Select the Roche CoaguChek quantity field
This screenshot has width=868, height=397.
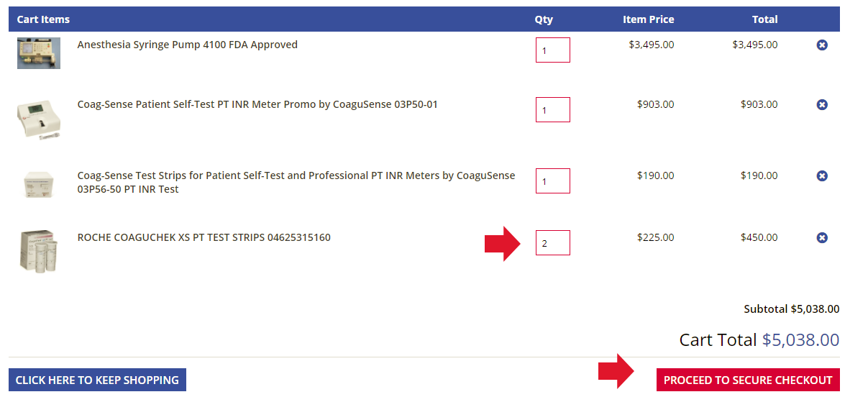[552, 243]
